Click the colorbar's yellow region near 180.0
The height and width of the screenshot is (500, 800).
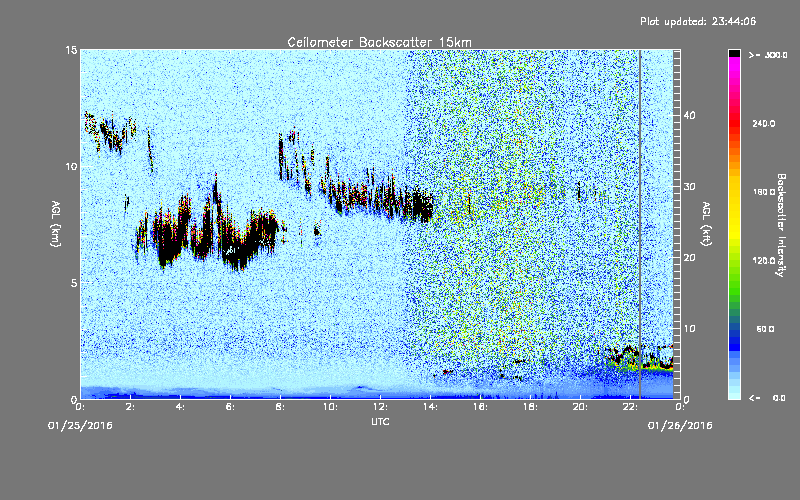(734, 192)
